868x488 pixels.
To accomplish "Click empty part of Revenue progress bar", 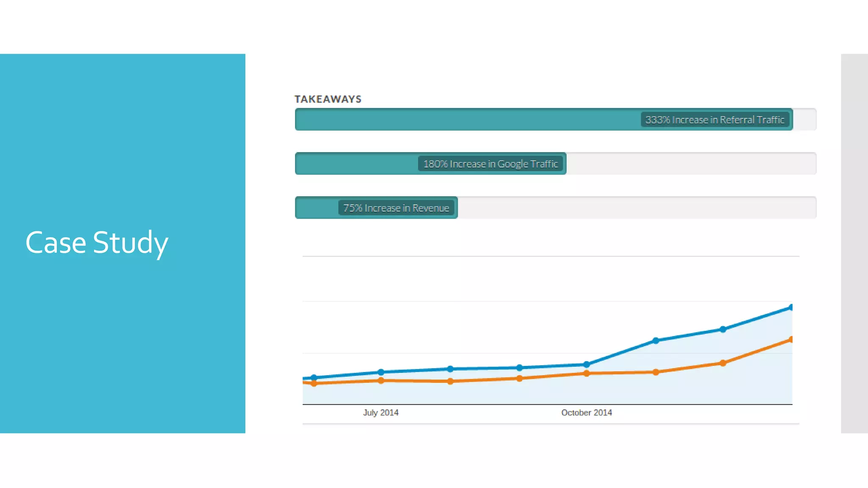I will (636, 208).
